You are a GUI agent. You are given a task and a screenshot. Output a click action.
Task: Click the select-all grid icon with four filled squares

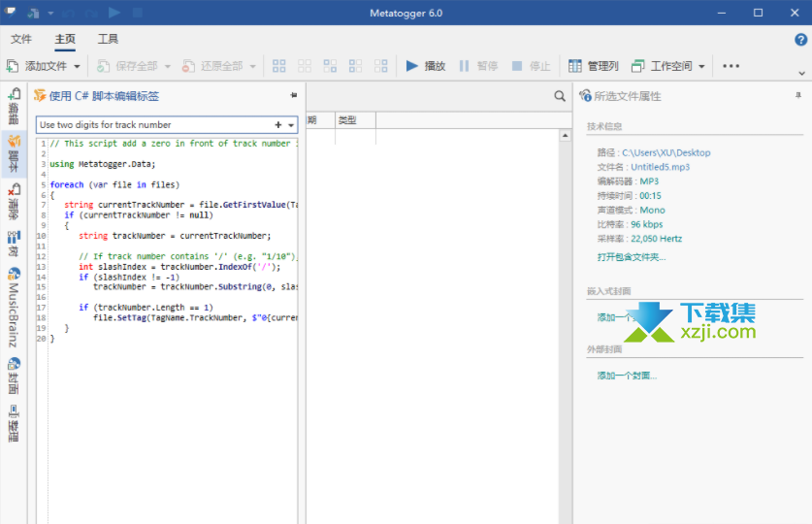[x=279, y=66]
